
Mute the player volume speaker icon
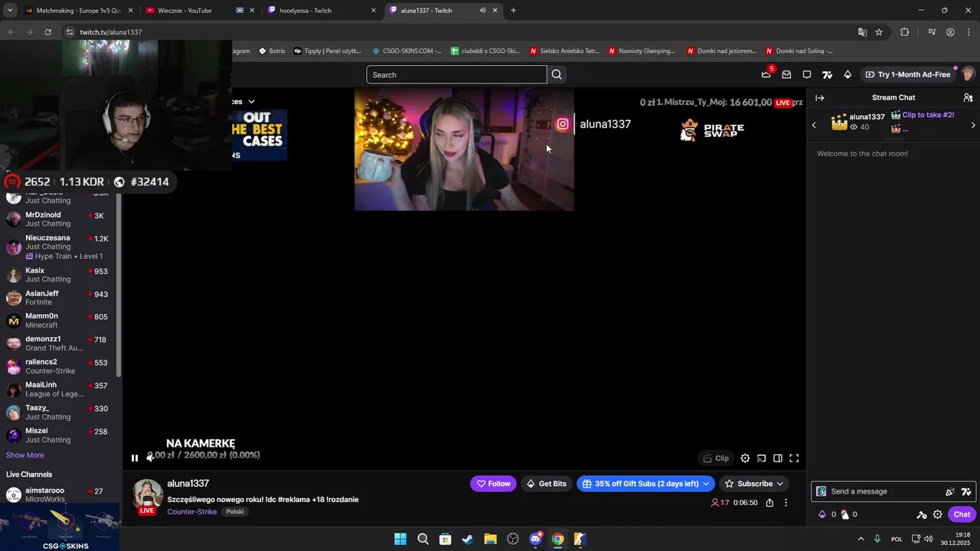(150, 458)
